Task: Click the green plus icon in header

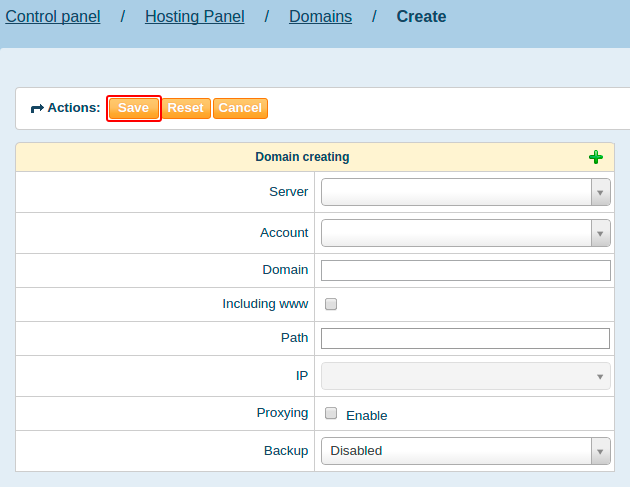Action: 596,157
